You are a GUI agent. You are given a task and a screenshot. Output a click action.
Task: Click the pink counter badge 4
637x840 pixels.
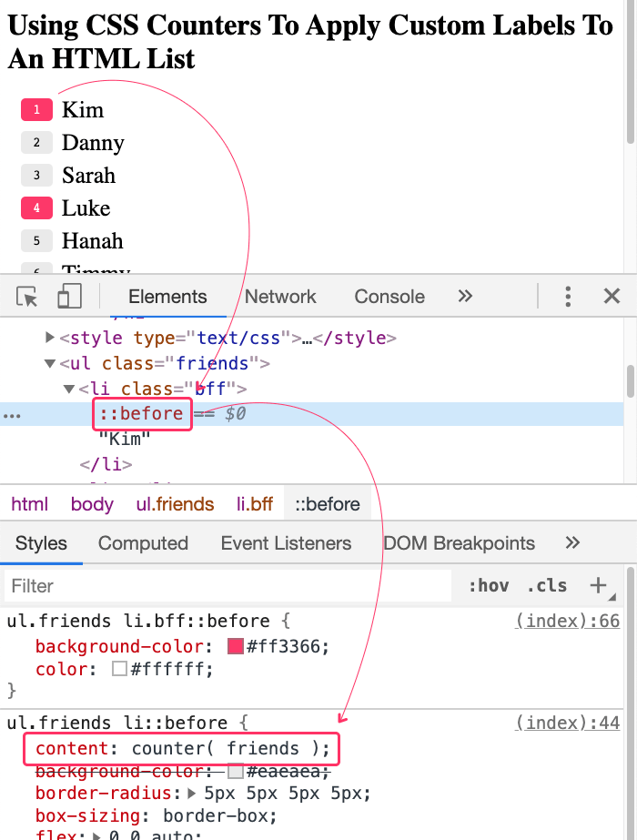(x=37, y=207)
